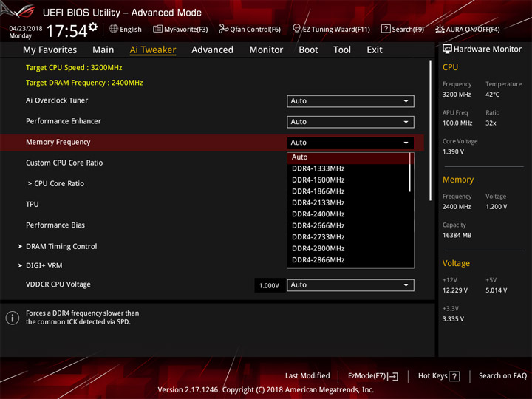532x399 pixels.
Task: Open the Ai Overclock Tuner dropdown
Action: (x=350, y=101)
